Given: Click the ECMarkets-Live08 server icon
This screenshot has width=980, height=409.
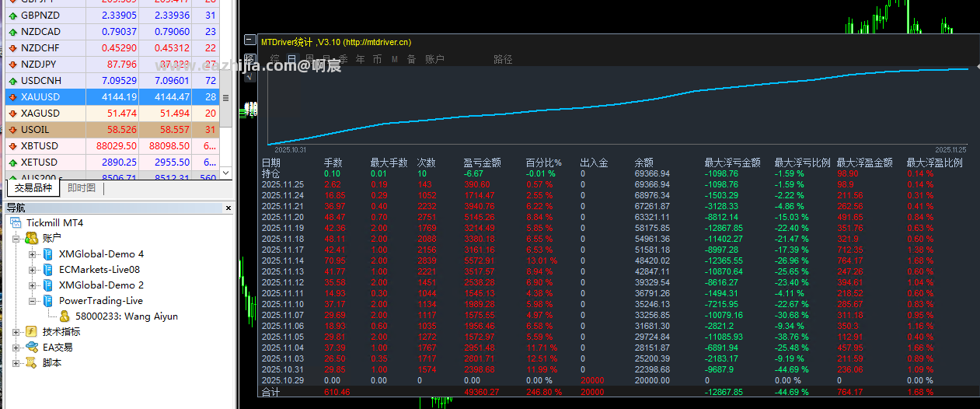Looking at the screenshot, I should 48,270.
